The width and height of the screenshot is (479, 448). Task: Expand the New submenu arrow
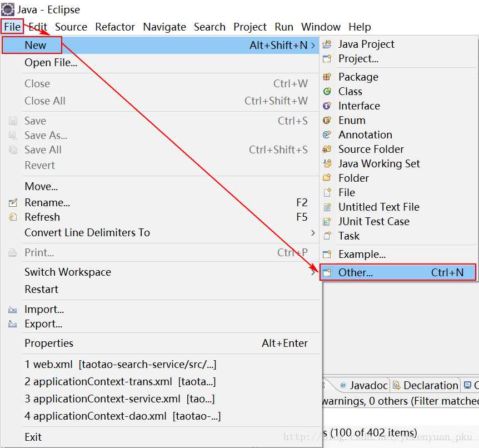point(313,45)
